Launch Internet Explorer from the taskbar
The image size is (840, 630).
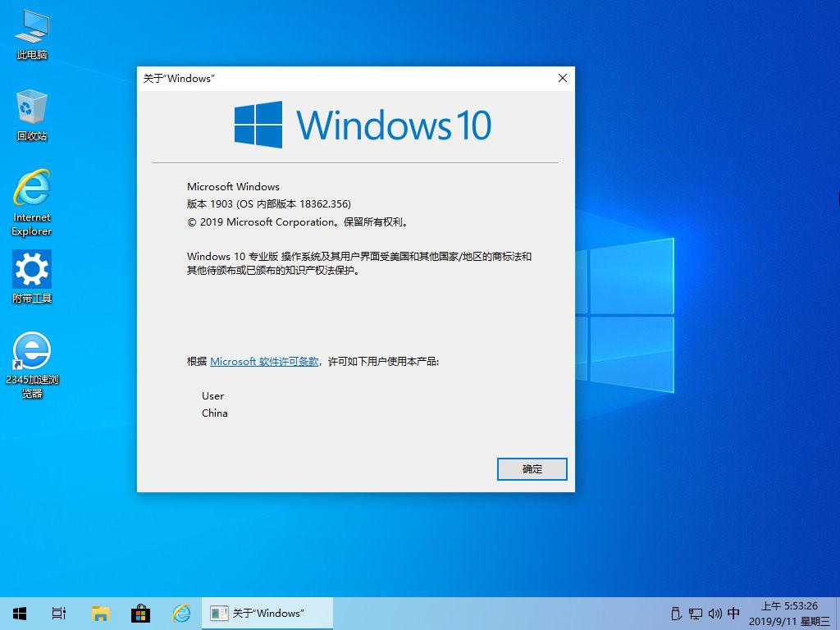pos(181,613)
